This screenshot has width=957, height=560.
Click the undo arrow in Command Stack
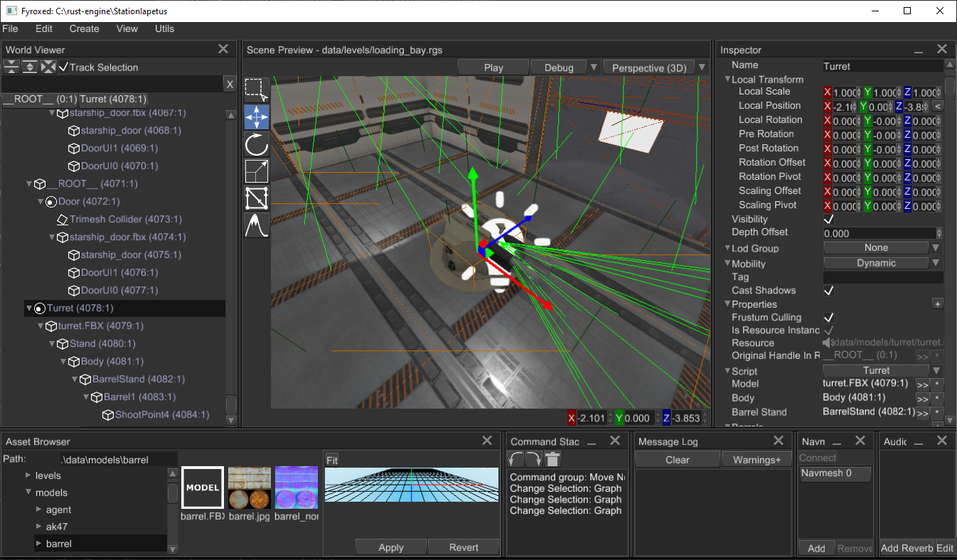(x=515, y=460)
